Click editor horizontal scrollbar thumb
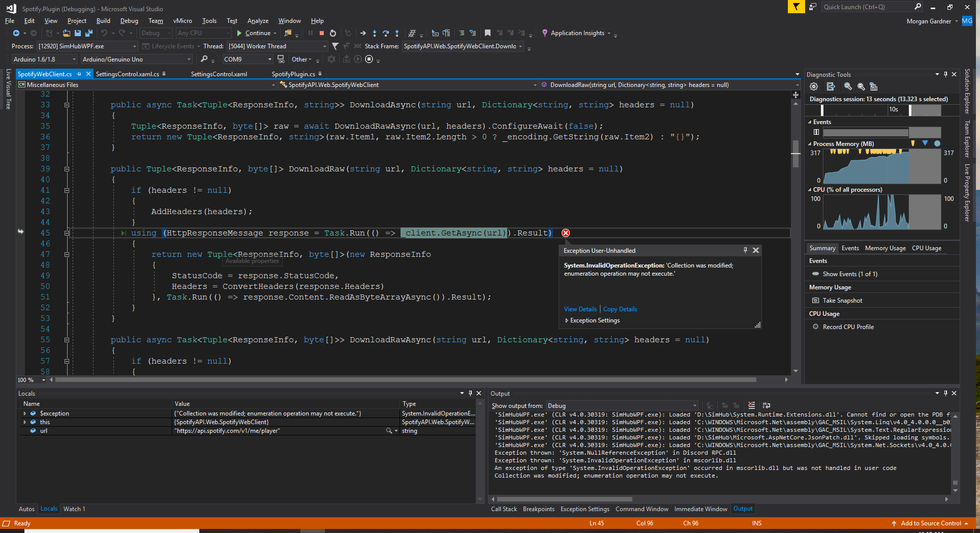Viewport: 980px width, 533px height. (405, 380)
